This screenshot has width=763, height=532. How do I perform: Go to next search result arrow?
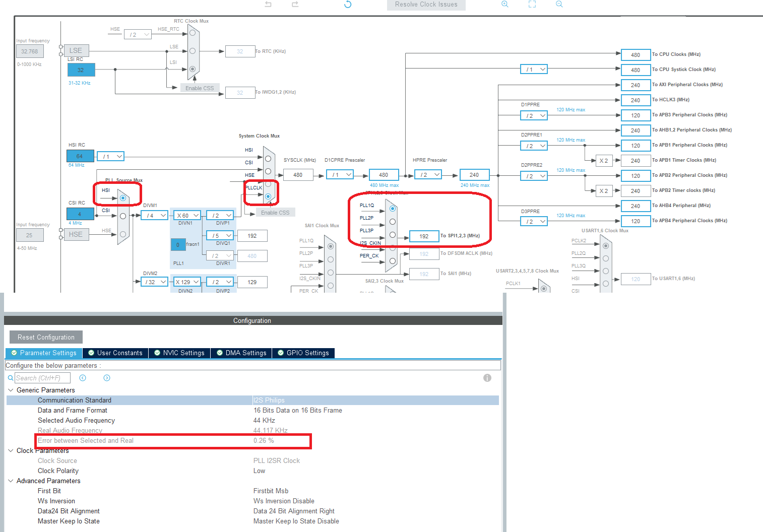coord(106,378)
